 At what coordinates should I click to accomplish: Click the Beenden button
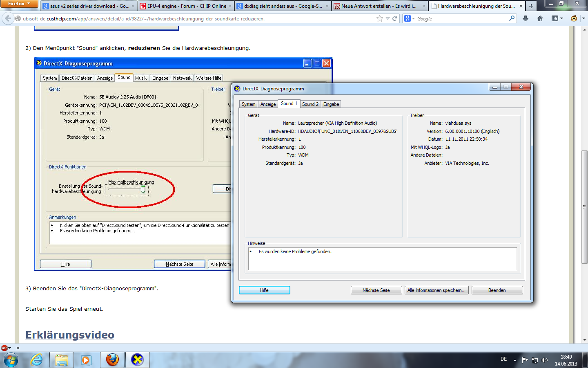click(x=497, y=290)
